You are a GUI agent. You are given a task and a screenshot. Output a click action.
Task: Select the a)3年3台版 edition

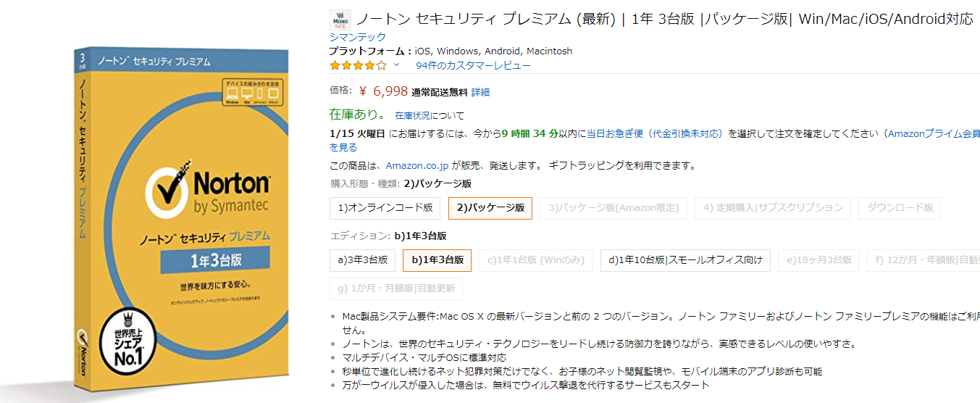362,260
